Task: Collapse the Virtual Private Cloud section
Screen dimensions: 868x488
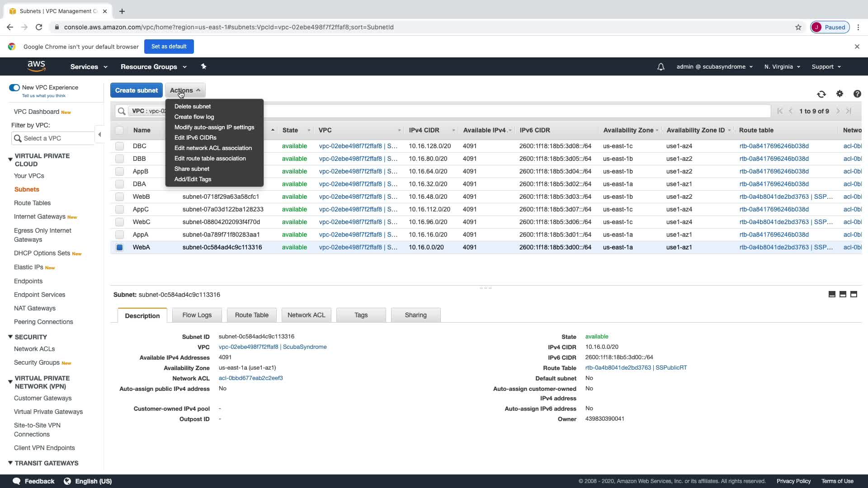Action: (x=10, y=159)
